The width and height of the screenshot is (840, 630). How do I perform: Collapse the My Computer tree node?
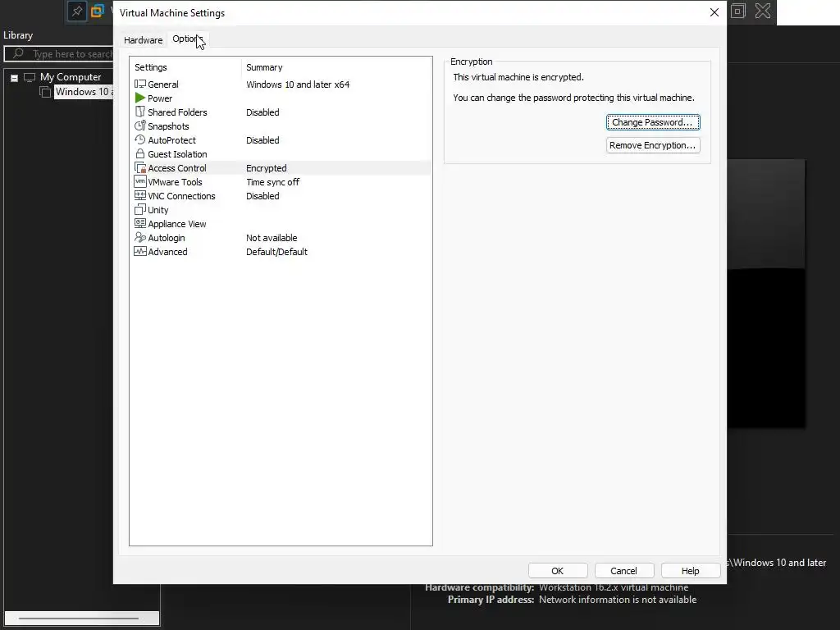[15, 78]
